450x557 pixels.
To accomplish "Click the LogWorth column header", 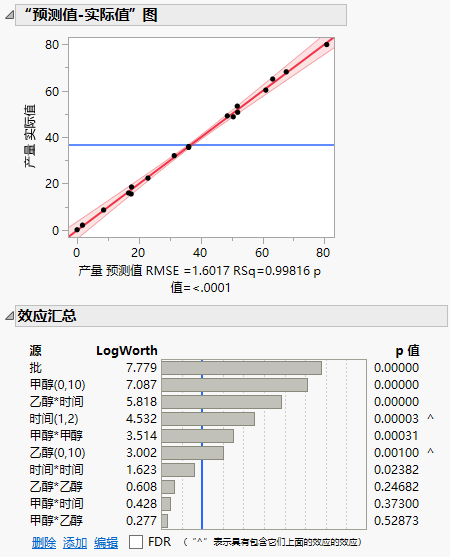I will [x=127, y=351].
